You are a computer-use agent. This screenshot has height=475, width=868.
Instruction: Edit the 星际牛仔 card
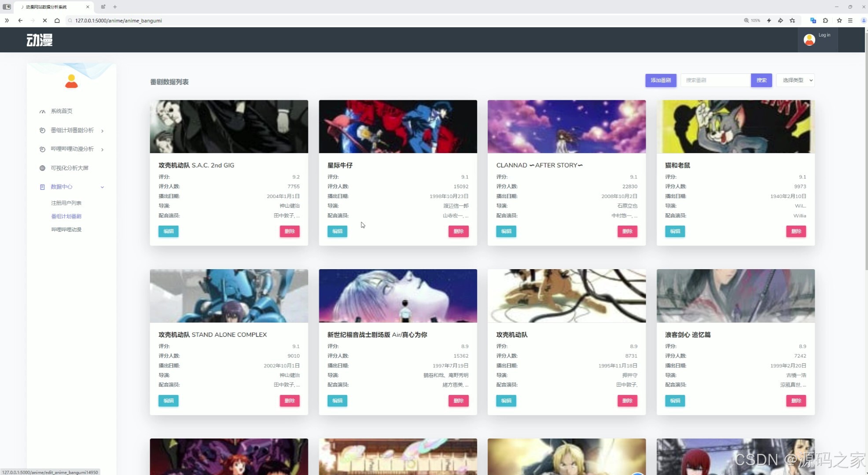pos(337,231)
